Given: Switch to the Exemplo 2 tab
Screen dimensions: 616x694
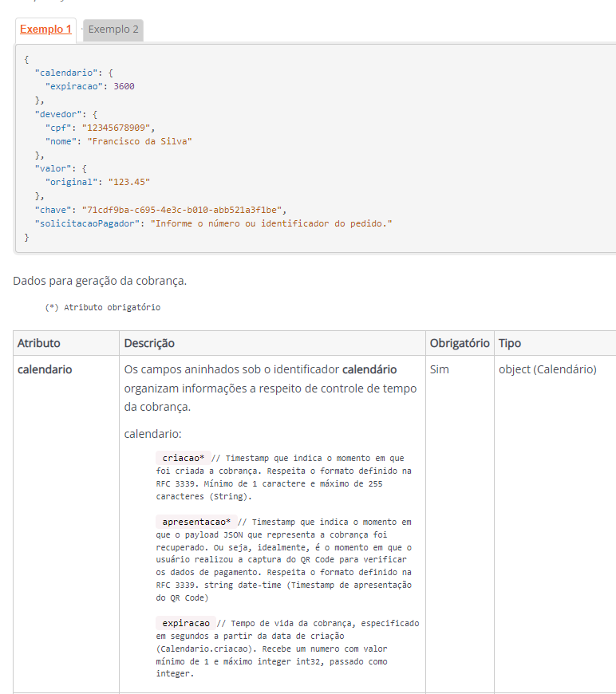Looking at the screenshot, I should point(113,30).
